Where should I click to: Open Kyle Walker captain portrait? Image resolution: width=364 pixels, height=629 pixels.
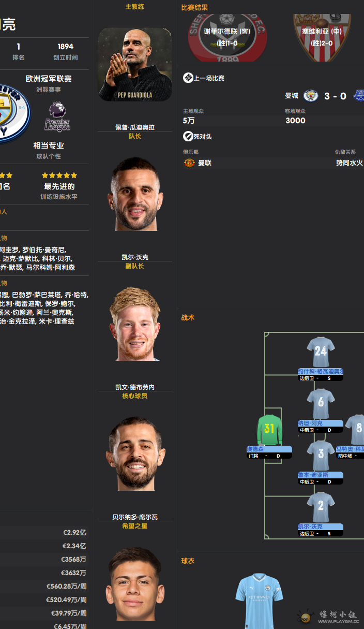[135, 194]
